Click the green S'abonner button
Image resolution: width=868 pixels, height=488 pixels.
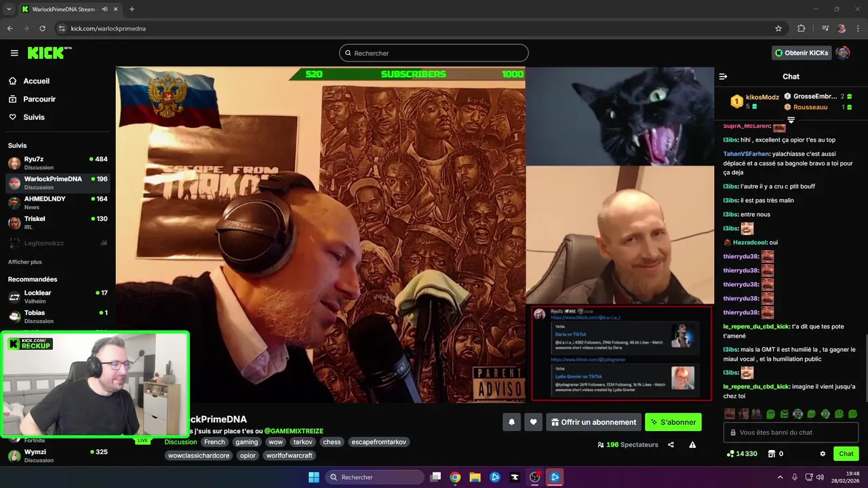pos(673,422)
